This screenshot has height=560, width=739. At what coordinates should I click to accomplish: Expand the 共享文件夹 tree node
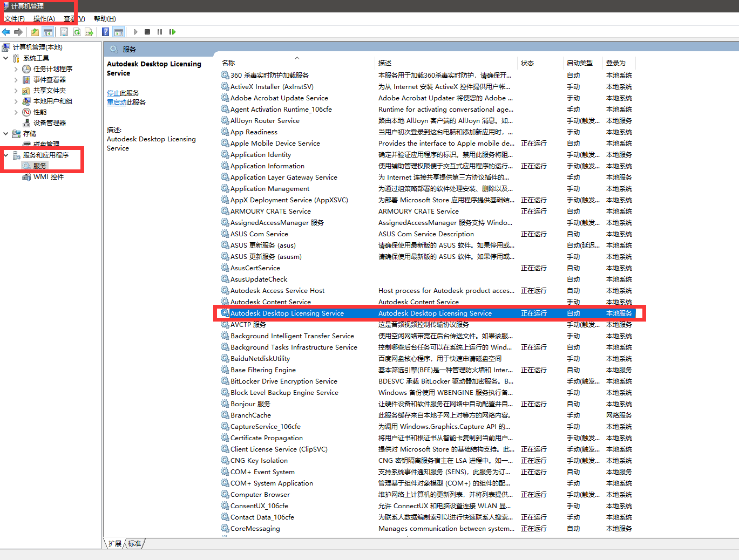click(x=16, y=91)
